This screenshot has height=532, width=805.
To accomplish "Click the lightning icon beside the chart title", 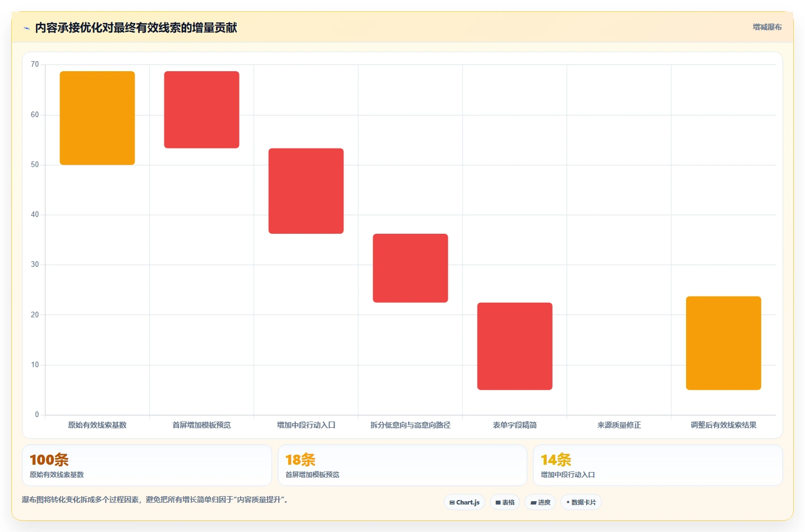I will coord(26,28).
